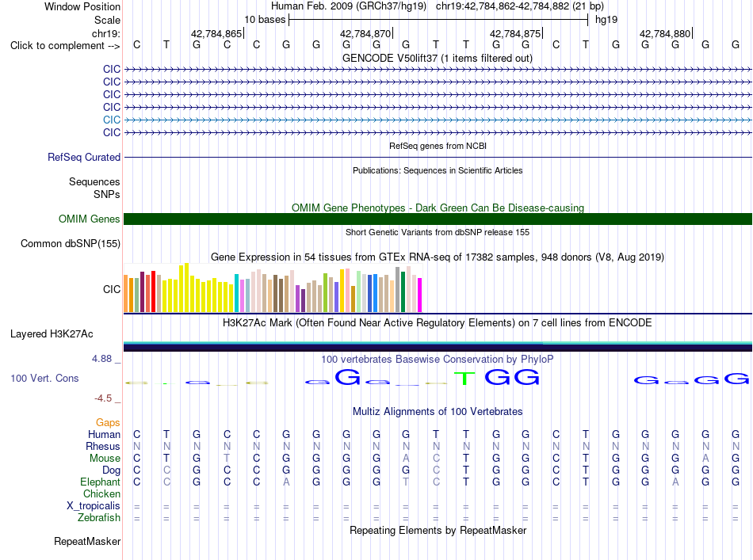Click the Gaps row label in Multiz
The height and width of the screenshot is (560, 753).
click(108, 422)
